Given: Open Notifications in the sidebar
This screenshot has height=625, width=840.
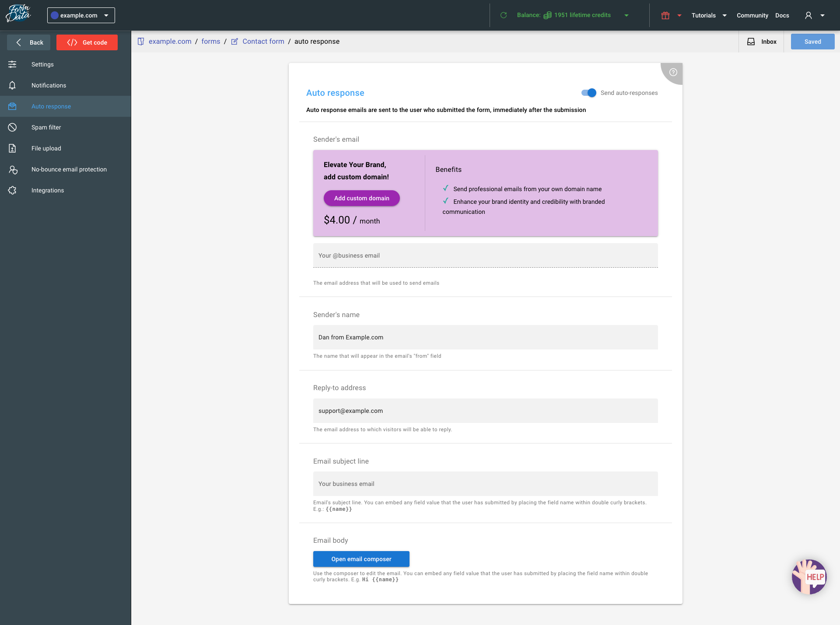Looking at the screenshot, I should click(49, 85).
